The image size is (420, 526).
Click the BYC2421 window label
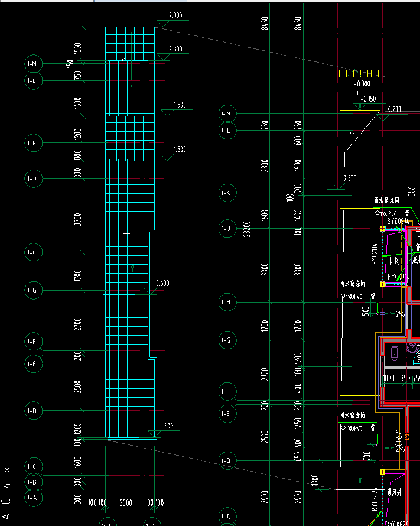[x=375, y=499]
